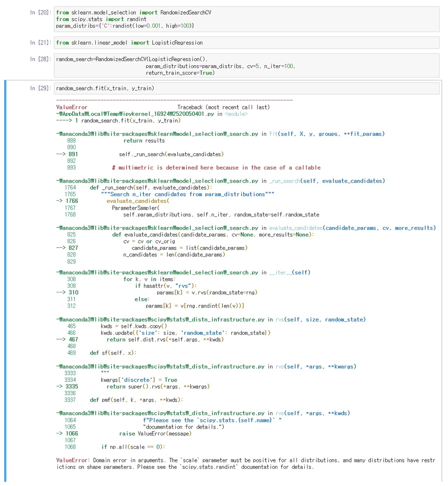Click line 467 return self.dist.rvs
Screen dimensions: 448x486
[165, 339]
